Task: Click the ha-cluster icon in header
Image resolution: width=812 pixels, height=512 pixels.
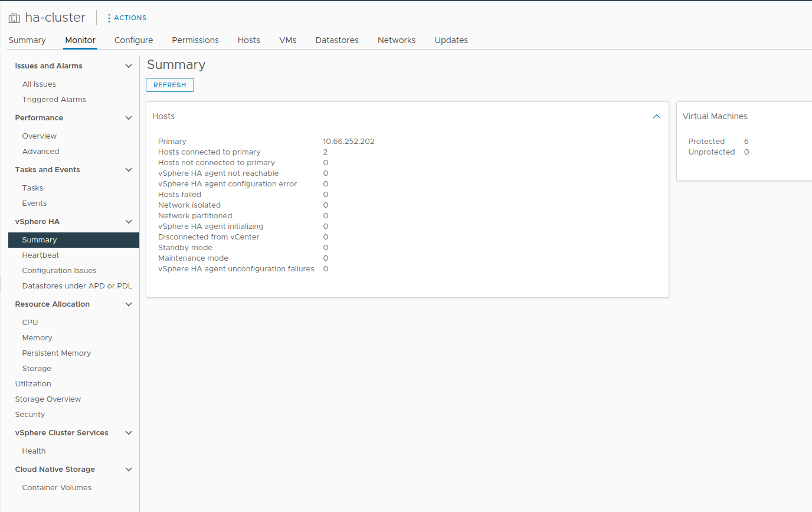Action: [14, 18]
